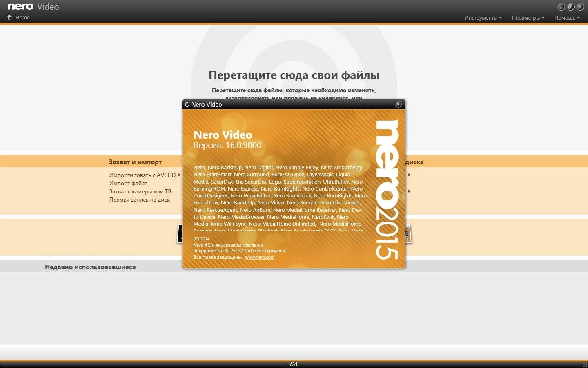Open the Инструменты menu
The width and height of the screenshot is (588, 368).
pos(483,18)
